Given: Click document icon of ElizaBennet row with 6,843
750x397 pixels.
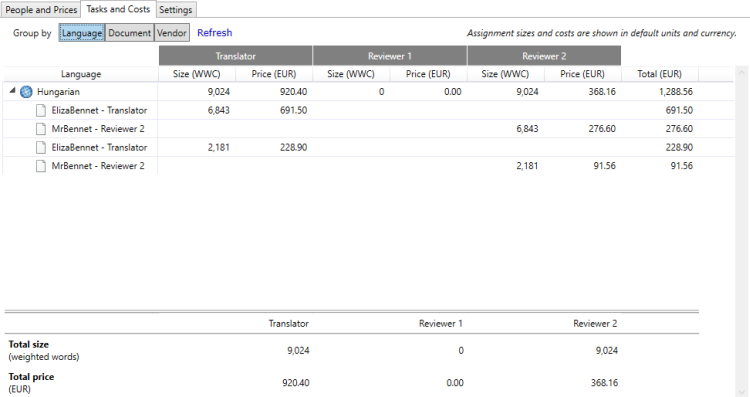Looking at the screenshot, I should click(41, 110).
